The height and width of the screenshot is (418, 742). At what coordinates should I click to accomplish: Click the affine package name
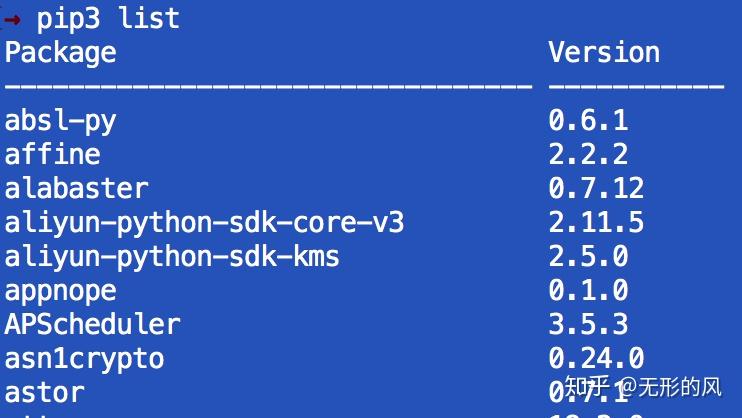click(53, 155)
